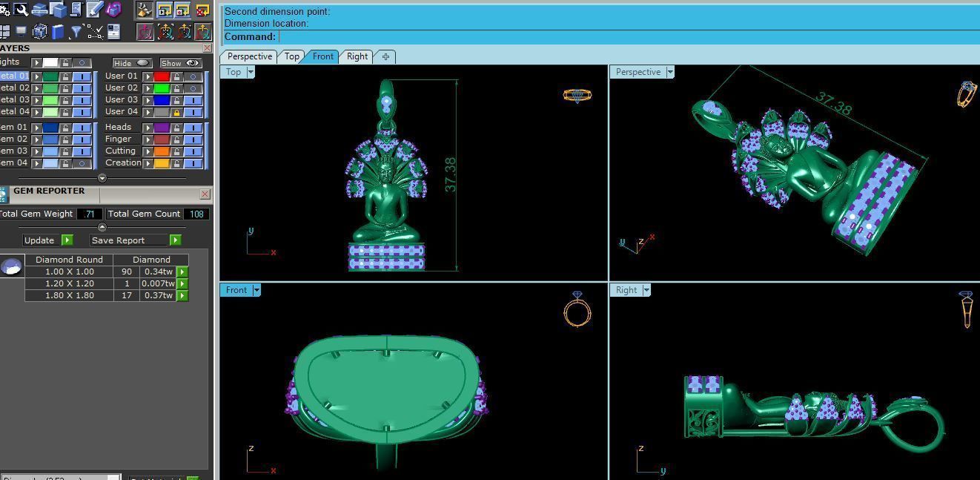The width and height of the screenshot is (980, 480).
Task: Click the red X cancel macro icon
Action: [202, 10]
